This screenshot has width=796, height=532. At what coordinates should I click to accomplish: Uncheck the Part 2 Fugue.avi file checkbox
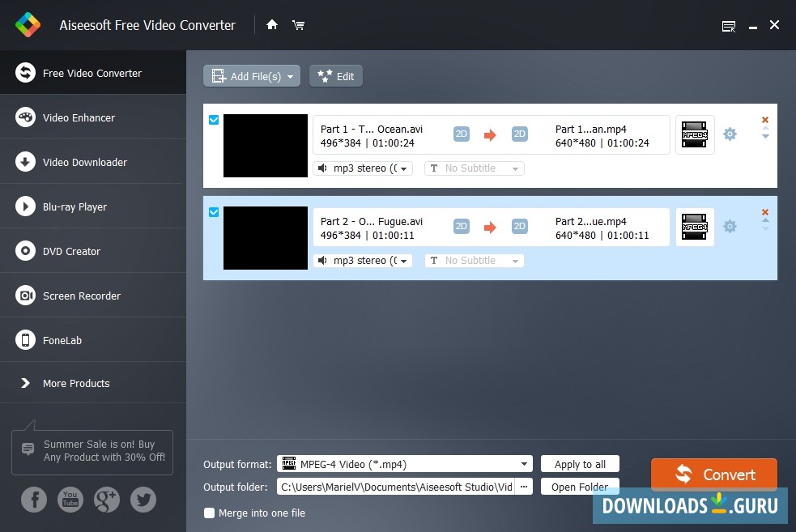click(x=214, y=212)
